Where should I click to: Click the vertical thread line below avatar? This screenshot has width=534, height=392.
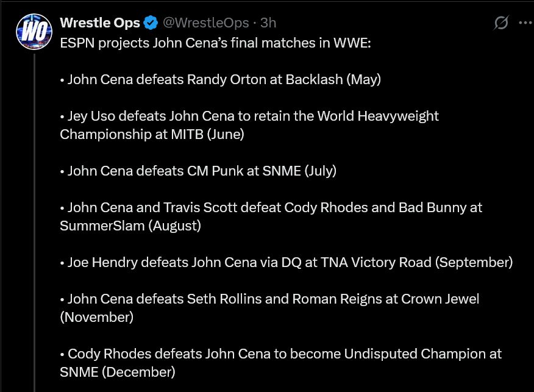click(x=34, y=213)
